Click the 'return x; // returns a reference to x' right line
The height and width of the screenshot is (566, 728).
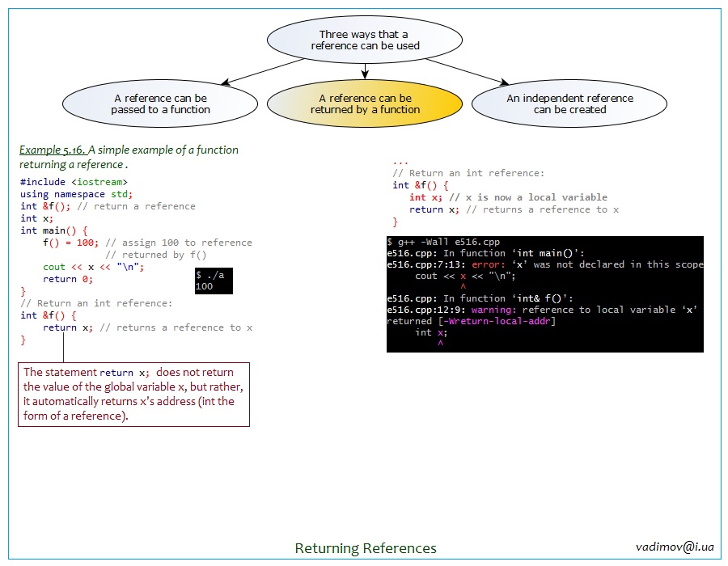click(514, 209)
